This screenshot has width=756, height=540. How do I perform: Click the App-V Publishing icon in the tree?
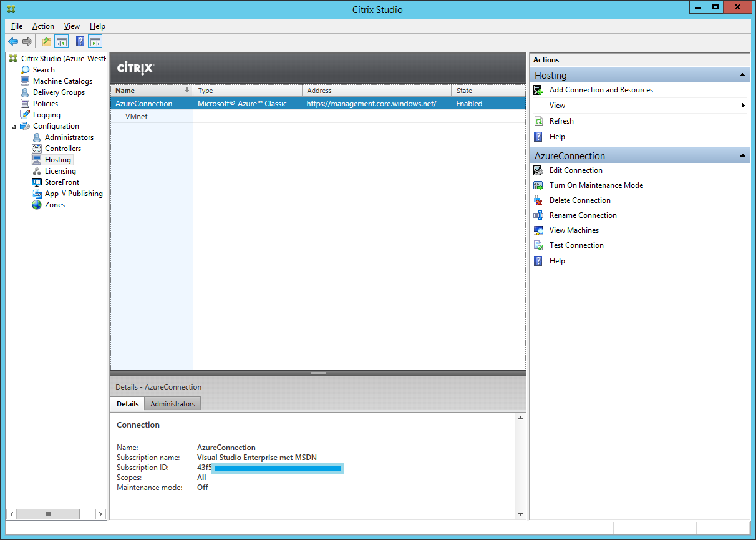(37, 194)
